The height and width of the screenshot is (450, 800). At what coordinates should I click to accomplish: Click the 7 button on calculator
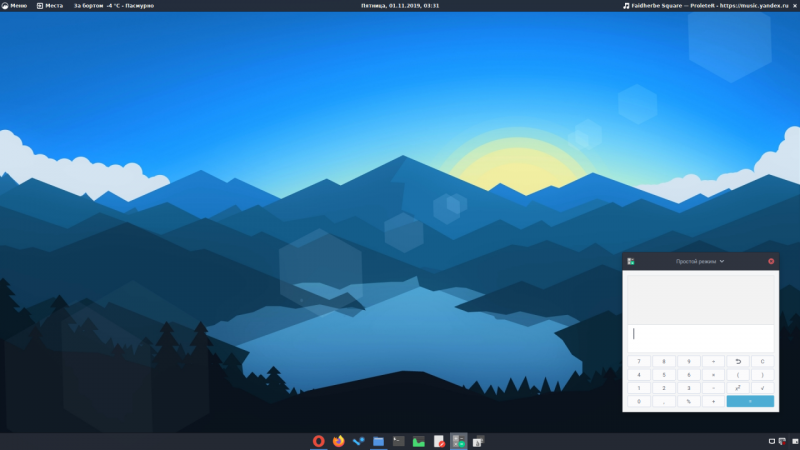639,361
